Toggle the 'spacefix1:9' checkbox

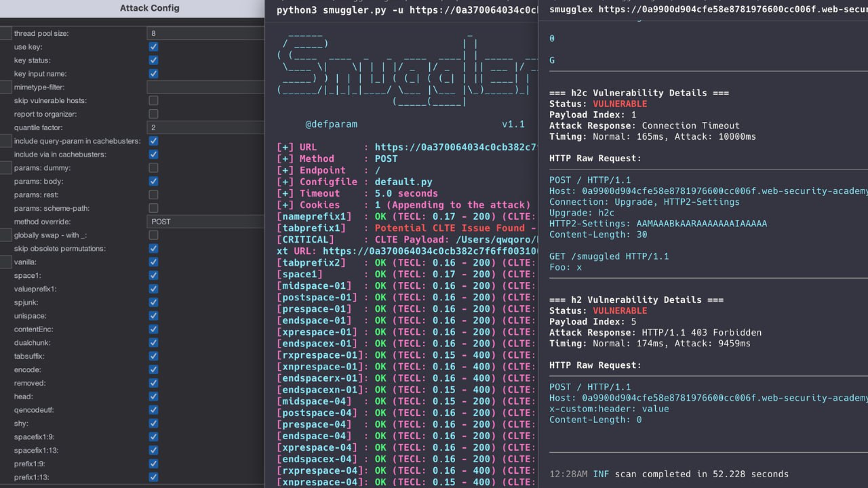[x=153, y=436]
